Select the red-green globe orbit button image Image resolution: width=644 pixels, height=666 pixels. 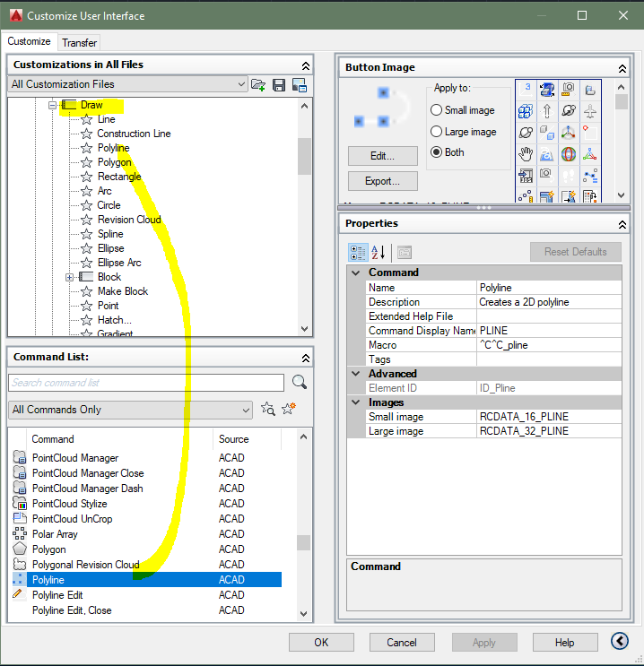(x=569, y=154)
